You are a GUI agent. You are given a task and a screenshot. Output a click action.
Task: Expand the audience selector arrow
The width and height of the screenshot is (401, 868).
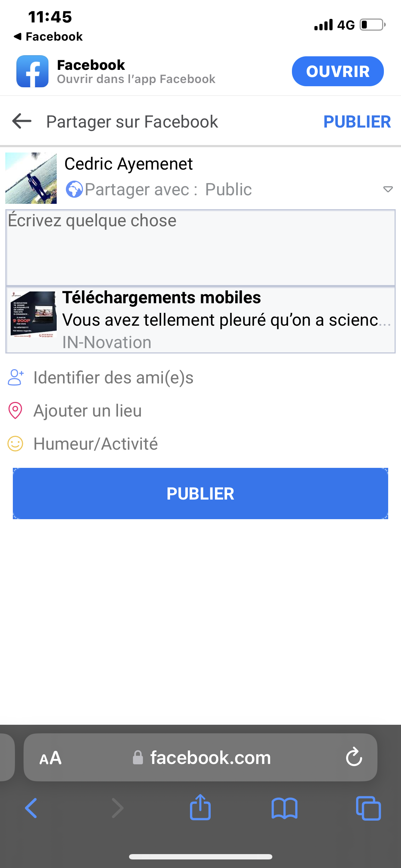pos(388,189)
